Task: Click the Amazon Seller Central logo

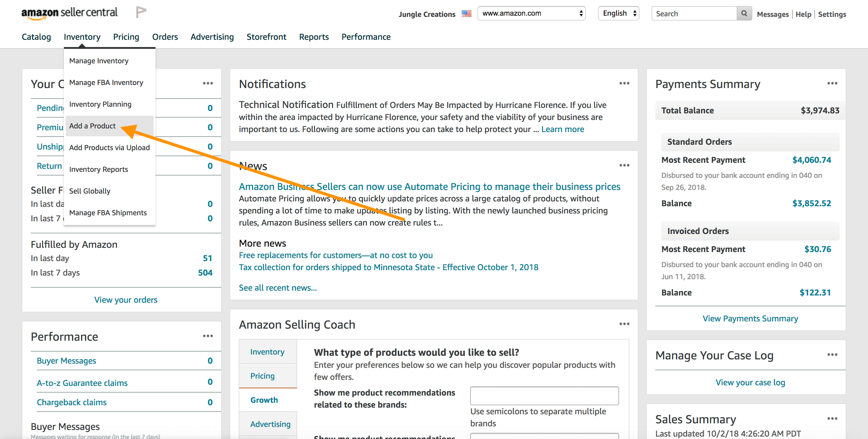Action: point(69,13)
